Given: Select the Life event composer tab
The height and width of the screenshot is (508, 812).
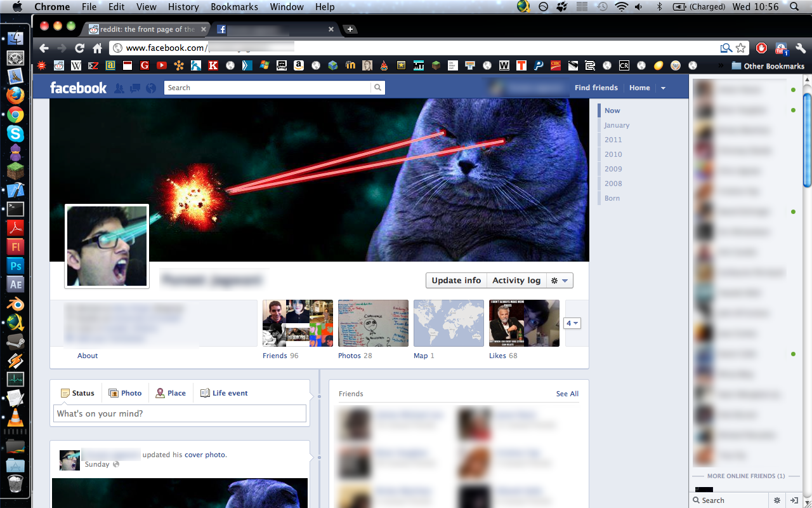Looking at the screenshot, I should [x=224, y=393].
